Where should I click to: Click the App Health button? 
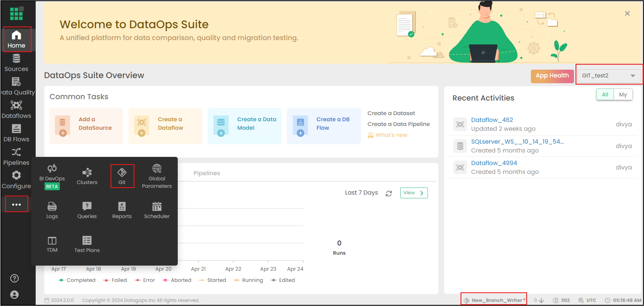[x=552, y=76]
